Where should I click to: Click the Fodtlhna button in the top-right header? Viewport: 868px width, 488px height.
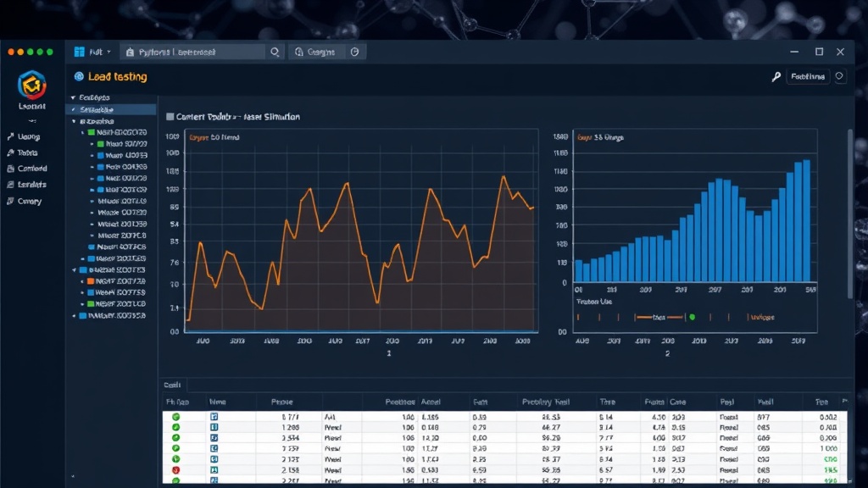[x=808, y=76]
